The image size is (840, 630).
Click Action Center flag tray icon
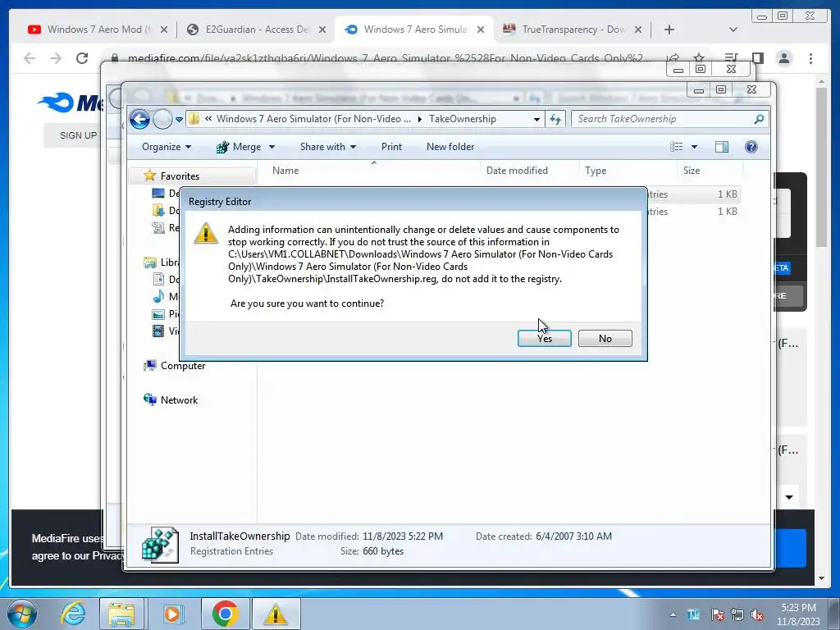(x=717, y=614)
